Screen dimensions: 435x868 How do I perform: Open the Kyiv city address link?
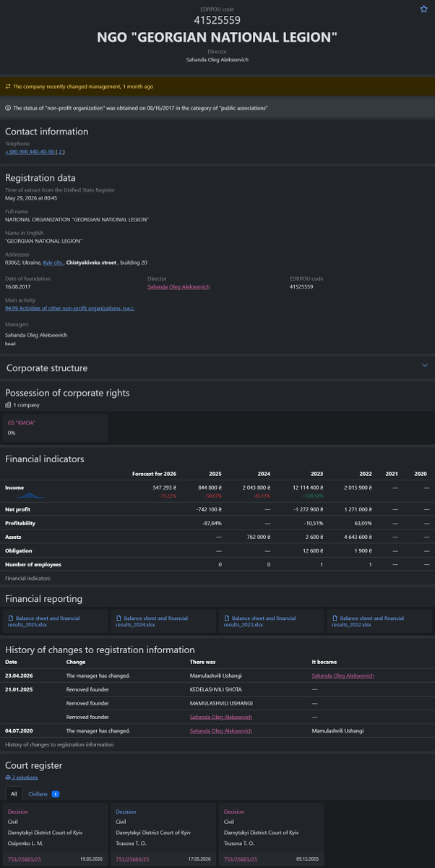point(53,263)
